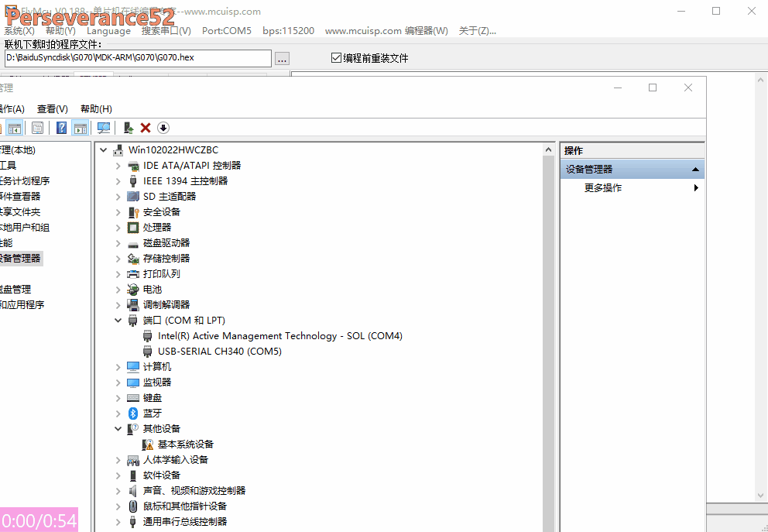Open FlyMcu 帮助(Y) menu
Image resolution: width=768 pixels, height=532 pixels.
point(60,31)
